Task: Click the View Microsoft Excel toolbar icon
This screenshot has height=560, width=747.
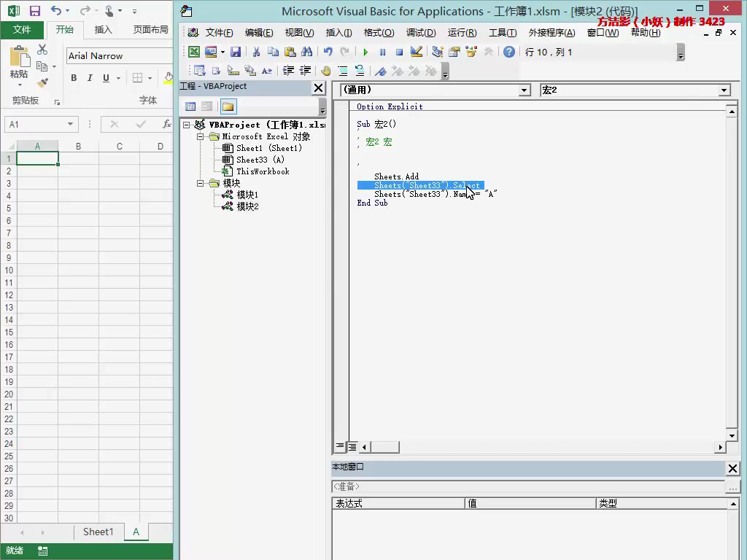Action: tap(194, 52)
